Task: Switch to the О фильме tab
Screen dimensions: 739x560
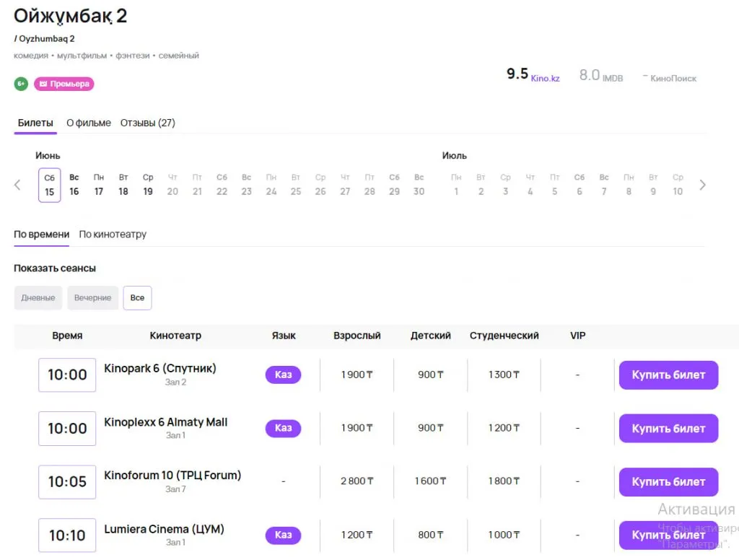Action: pos(89,123)
